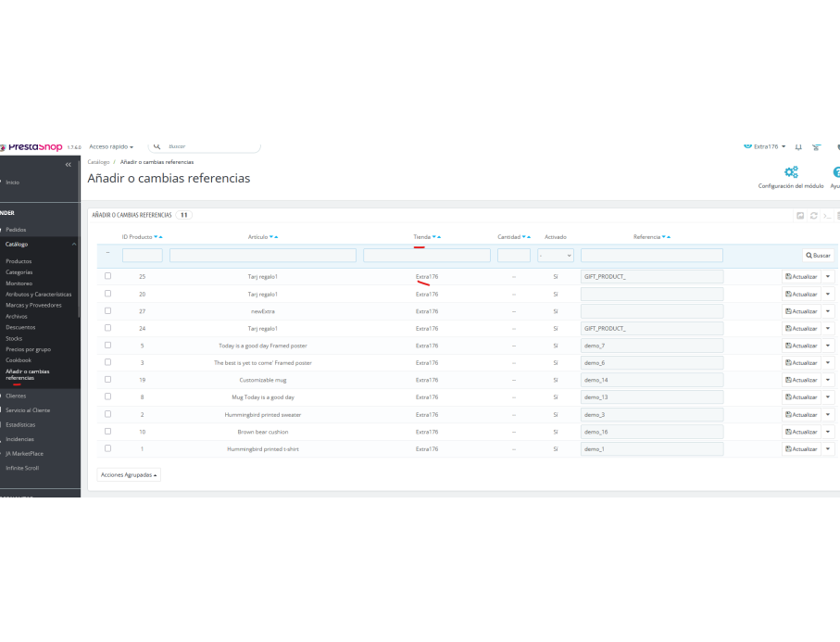
Task: Tick Today is a good day poster checkbox
Action: 107,346
